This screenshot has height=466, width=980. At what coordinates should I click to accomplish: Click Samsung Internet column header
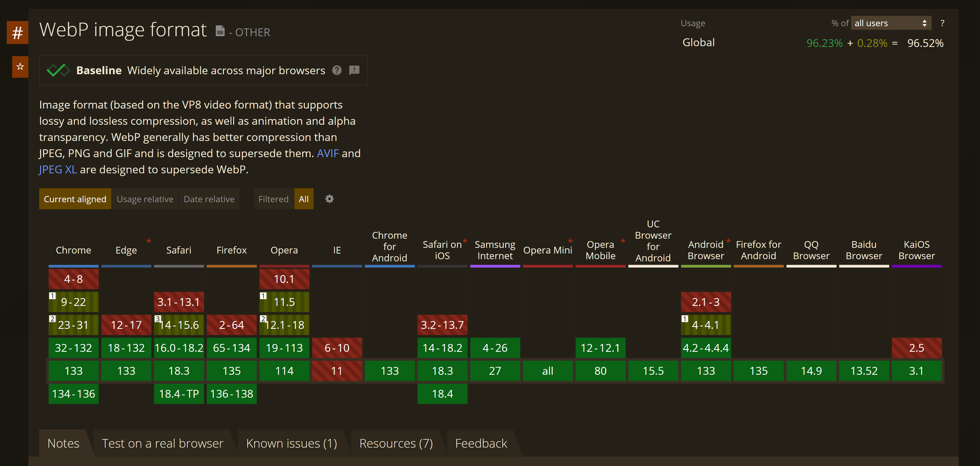[495, 250]
